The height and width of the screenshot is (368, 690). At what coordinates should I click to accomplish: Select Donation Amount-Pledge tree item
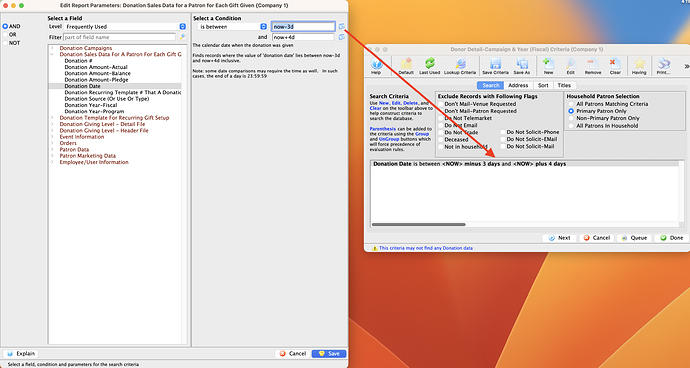click(x=96, y=80)
